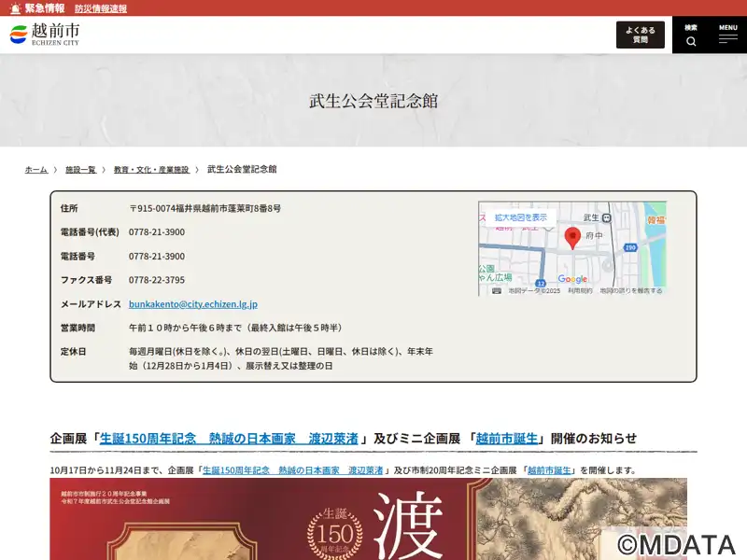This screenshot has width=747, height=560.
Task: Open 渡辺菜渚 exhibition link in heading
Action: coord(229,438)
